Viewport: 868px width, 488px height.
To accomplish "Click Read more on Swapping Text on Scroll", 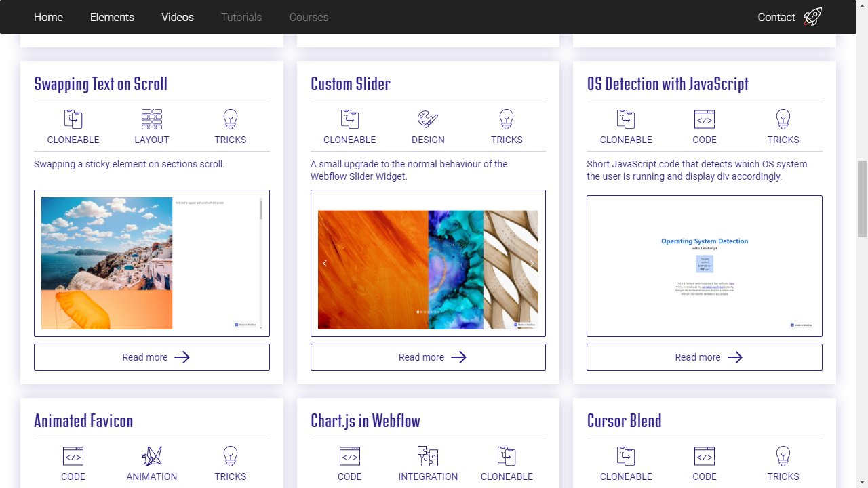I will (x=151, y=357).
